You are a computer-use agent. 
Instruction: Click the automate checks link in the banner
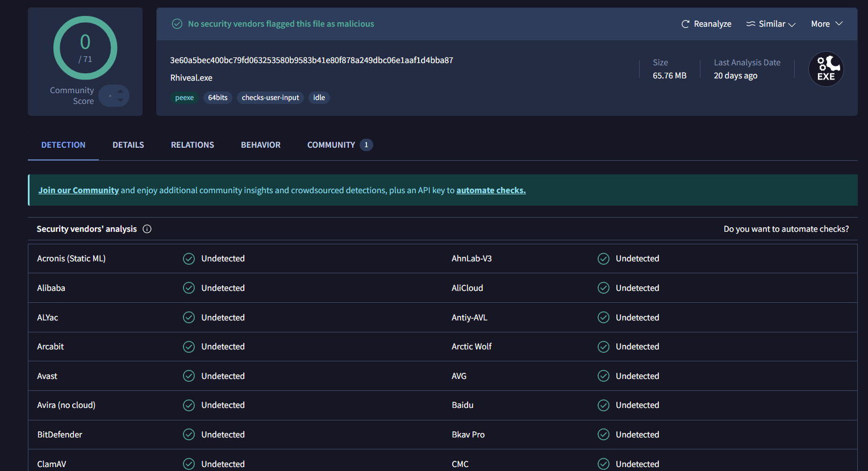tap(491, 190)
